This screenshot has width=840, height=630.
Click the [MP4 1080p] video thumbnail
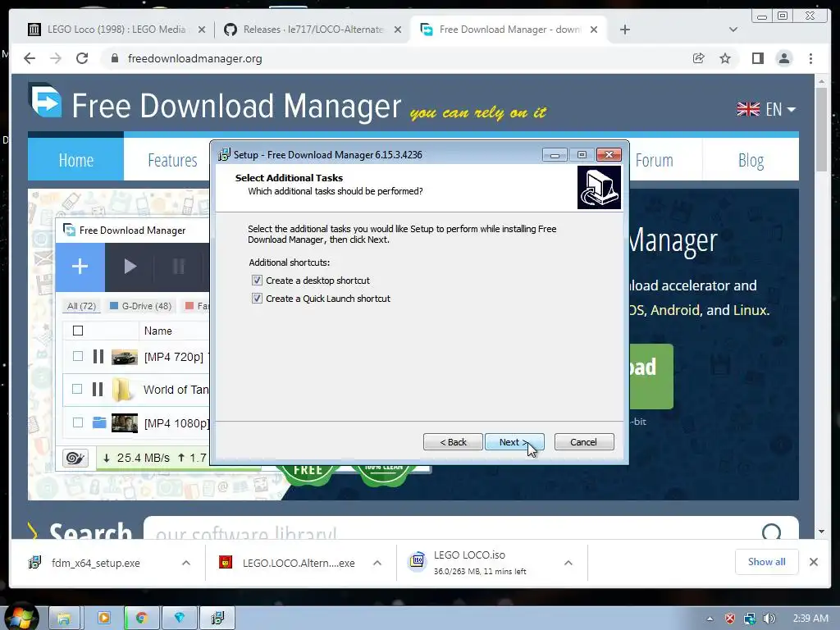[125, 422]
